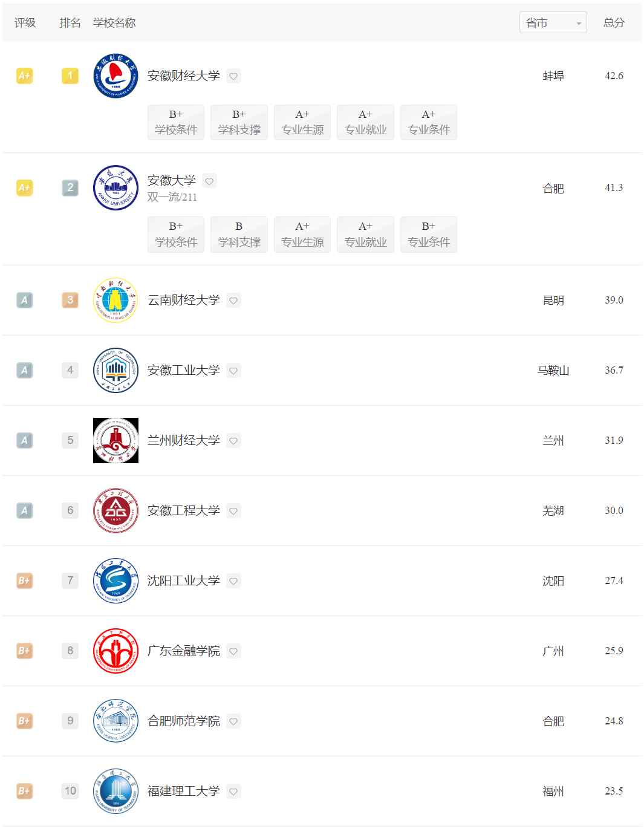Click the 安徽大学 school logo
This screenshot has height=829, width=644.
[x=115, y=187]
